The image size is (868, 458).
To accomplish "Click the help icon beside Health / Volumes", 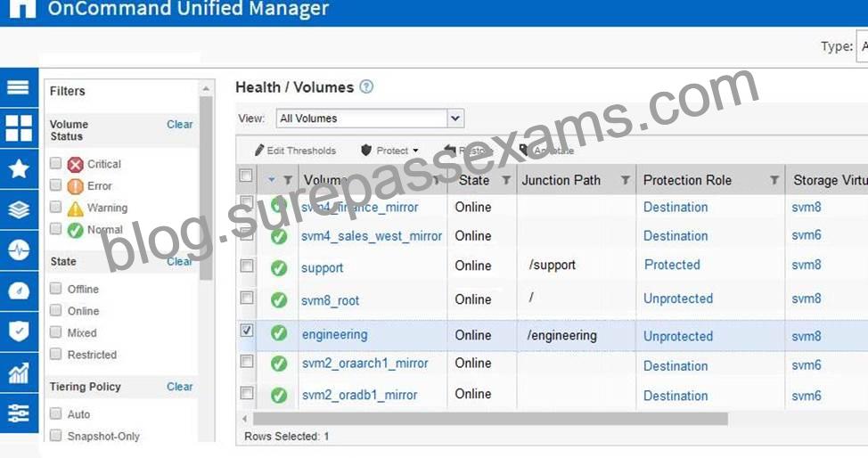I will point(366,86).
